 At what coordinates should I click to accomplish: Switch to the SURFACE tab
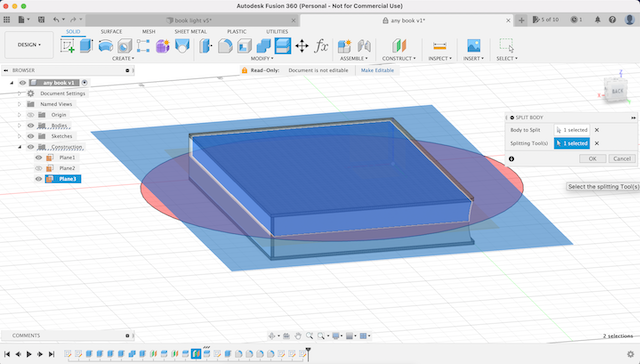[111, 31]
